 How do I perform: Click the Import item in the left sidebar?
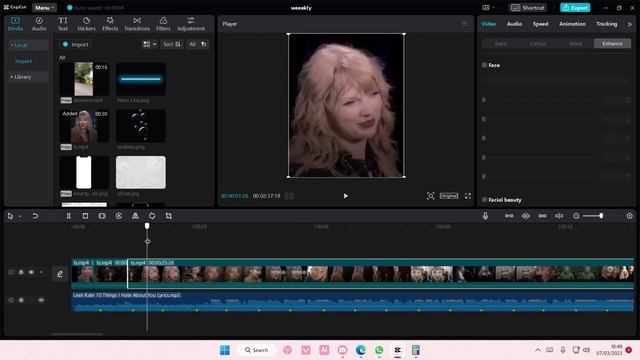pyautogui.click(x=23, y=61)
